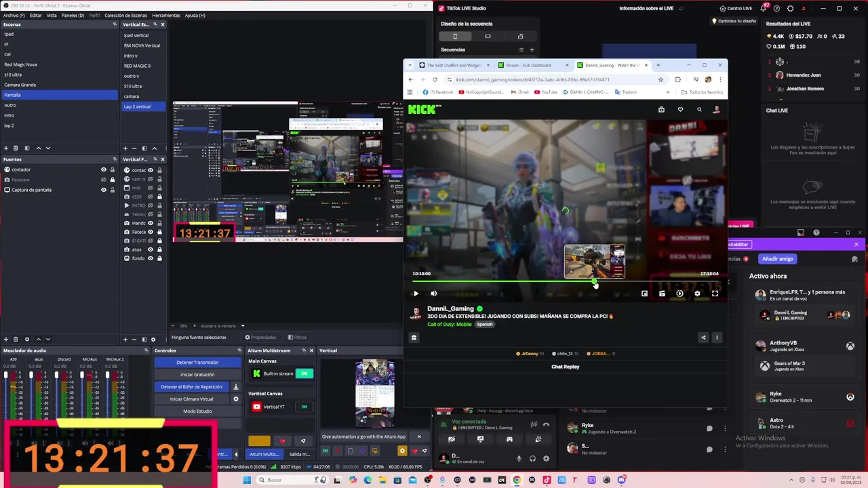Open the Call of Duty: Mobile category link
Screen dimensions: 868x488
(450, 324)
